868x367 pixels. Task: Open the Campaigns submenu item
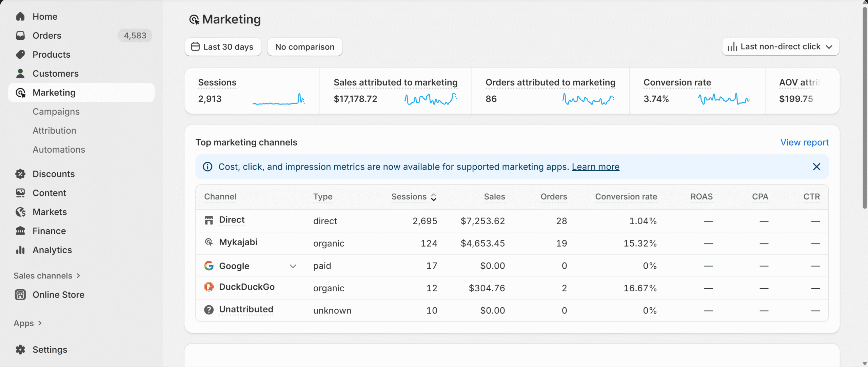point(56,112)
